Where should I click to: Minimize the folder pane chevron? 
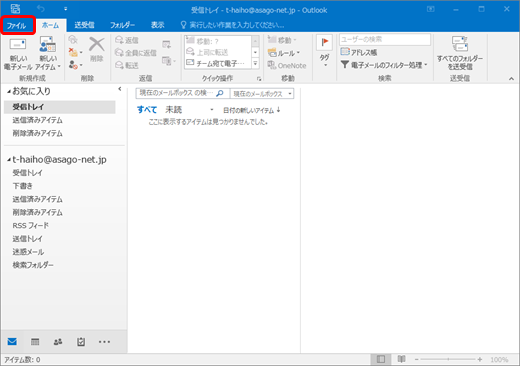coord(120,89)
